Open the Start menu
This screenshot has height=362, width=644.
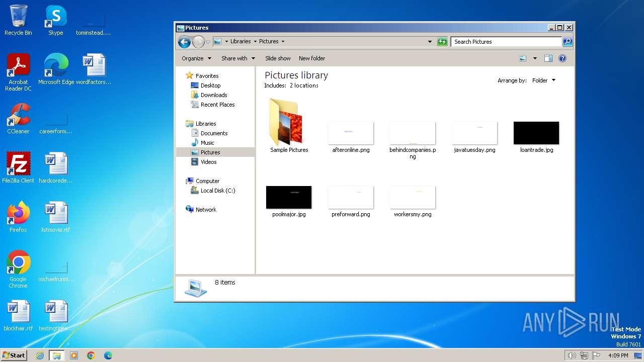(x=14, y=355)
